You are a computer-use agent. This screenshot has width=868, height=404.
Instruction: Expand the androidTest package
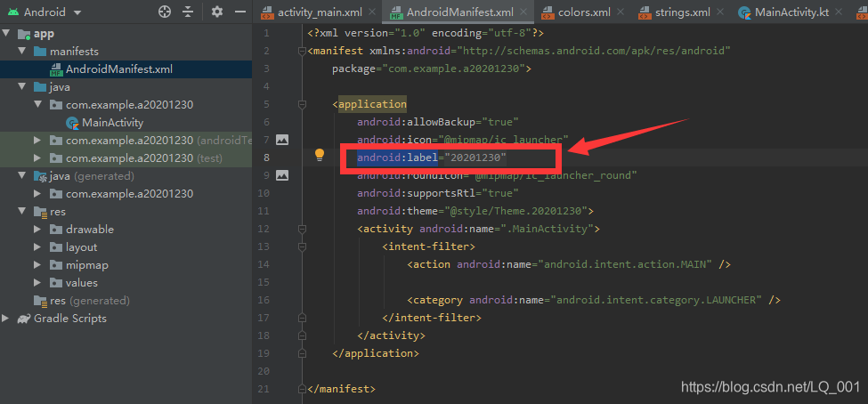pos(37,140)
